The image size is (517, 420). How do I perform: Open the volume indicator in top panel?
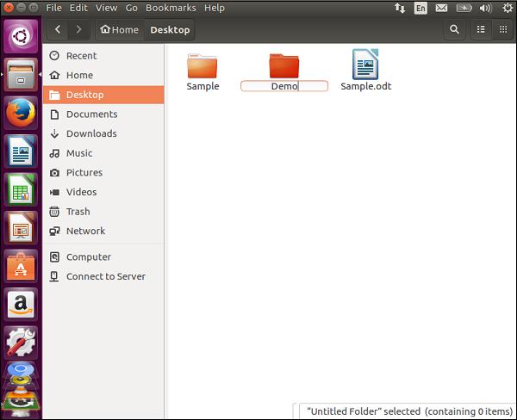(485, 8)
